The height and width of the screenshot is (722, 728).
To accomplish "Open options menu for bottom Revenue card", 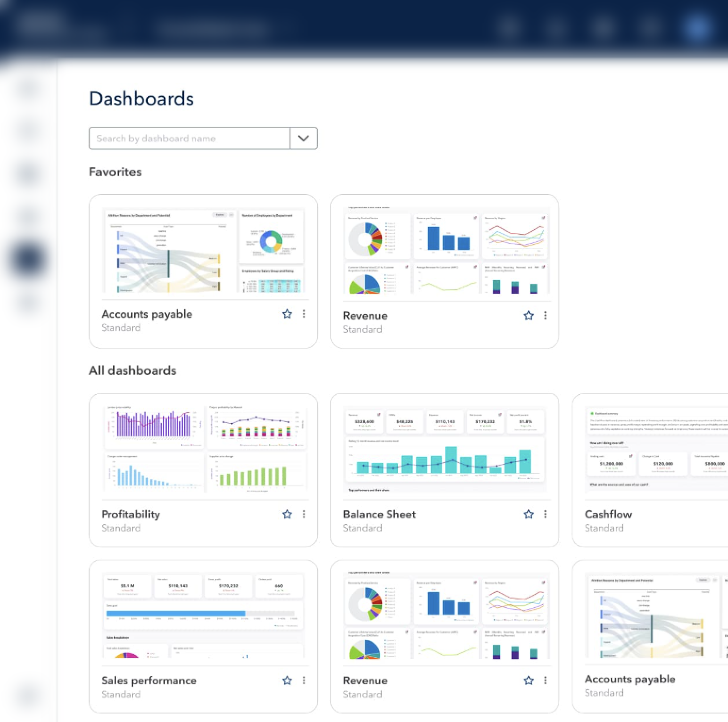I will point(546,681).
